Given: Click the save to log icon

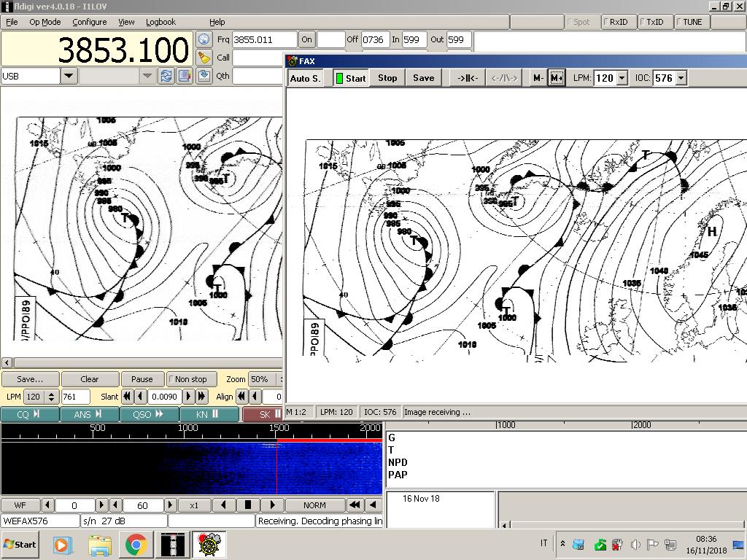Looking at the screenshot, I should pos(204,76).
